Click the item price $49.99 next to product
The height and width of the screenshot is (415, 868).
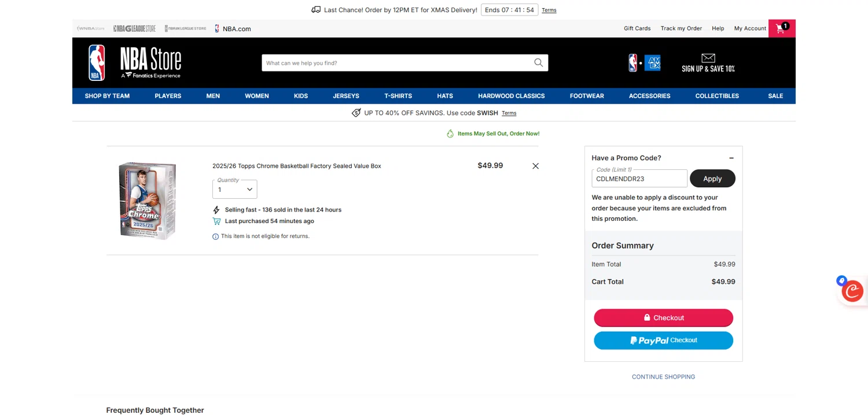(490, 165)
